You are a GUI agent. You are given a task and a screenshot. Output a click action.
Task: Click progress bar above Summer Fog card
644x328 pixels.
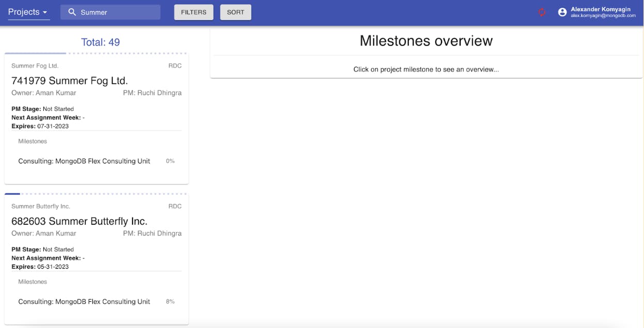click(96, 53)
